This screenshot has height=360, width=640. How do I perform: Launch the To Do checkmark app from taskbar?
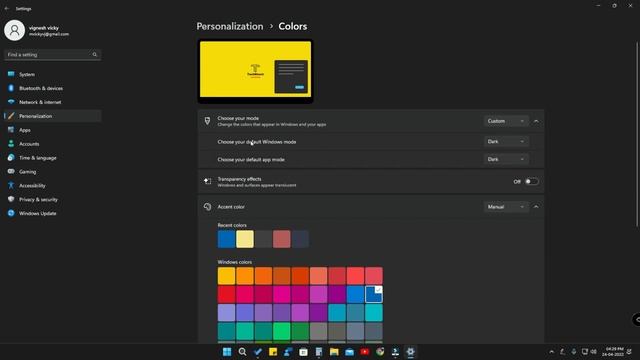tap(258, 352)
